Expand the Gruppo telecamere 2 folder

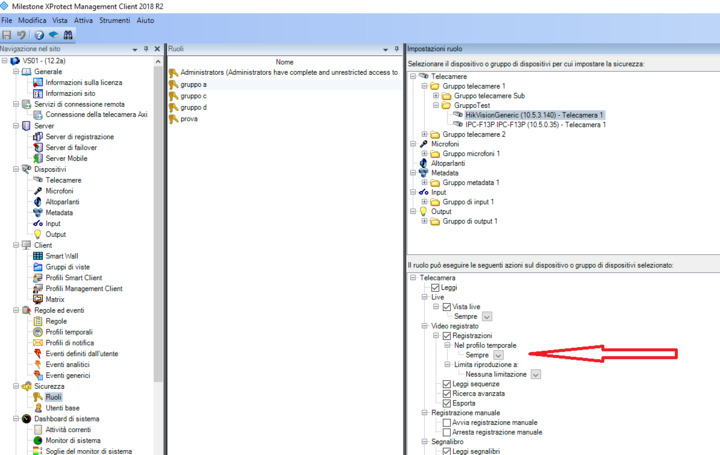pos(424,134)
